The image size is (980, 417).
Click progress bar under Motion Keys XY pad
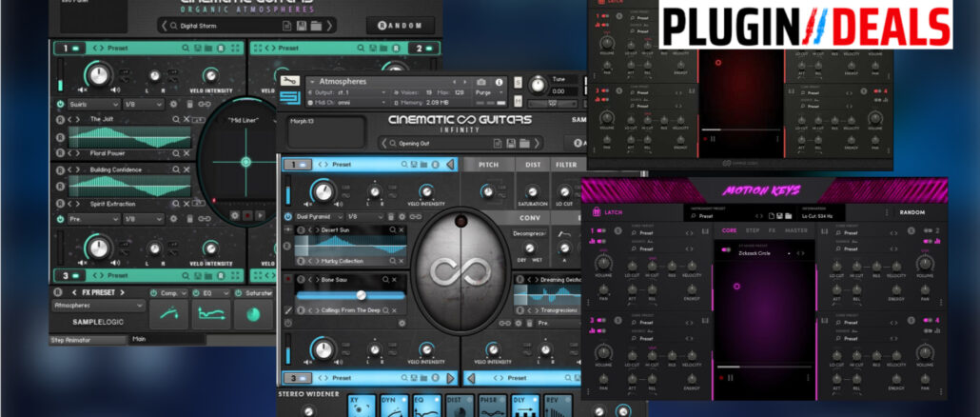tap(765, 367)
